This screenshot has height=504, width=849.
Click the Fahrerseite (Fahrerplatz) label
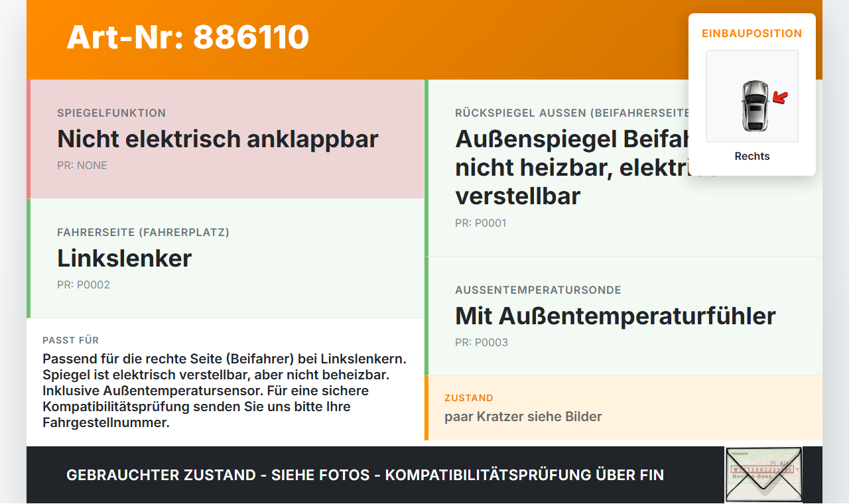(143, 233)
